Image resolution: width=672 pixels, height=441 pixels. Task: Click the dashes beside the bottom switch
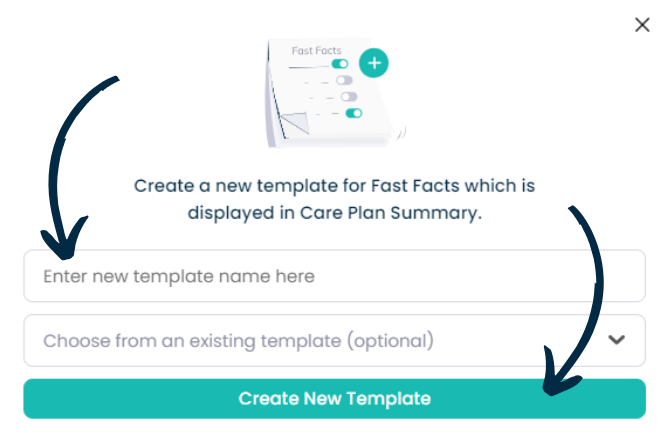pos(327,114)
